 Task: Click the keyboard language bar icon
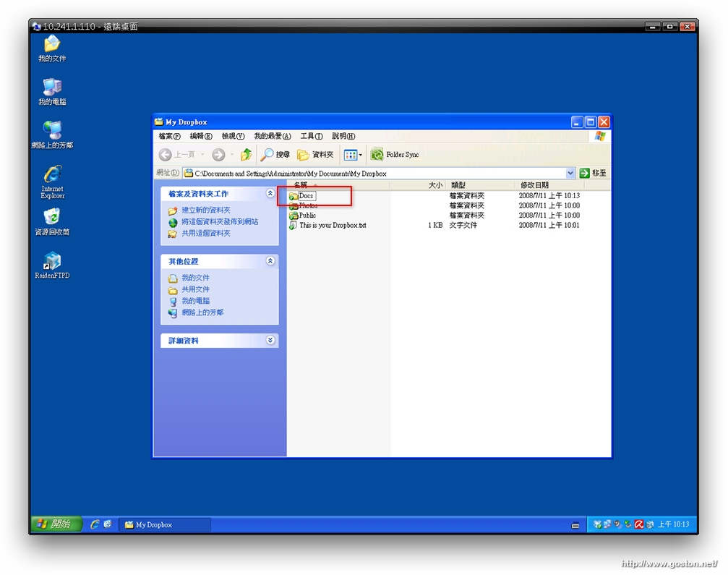tap(575, 525)
